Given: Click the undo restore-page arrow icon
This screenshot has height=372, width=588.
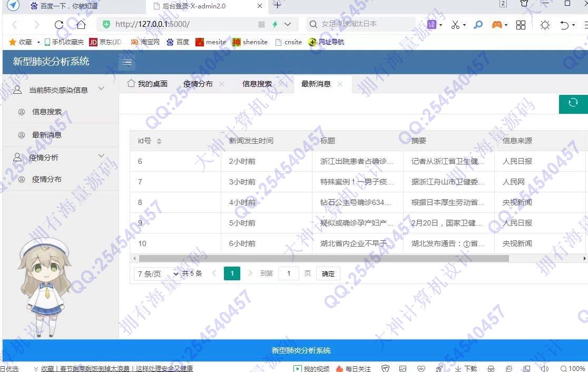Looking at the screenshot, I should point(564,25).
